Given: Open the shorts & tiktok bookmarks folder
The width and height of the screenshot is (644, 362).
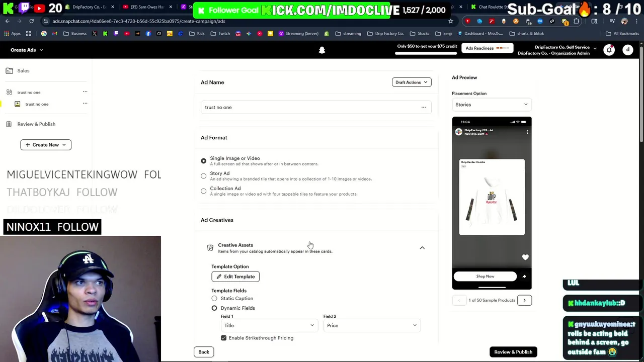Looking at the screenshot, I should click(x=527, y=34).
